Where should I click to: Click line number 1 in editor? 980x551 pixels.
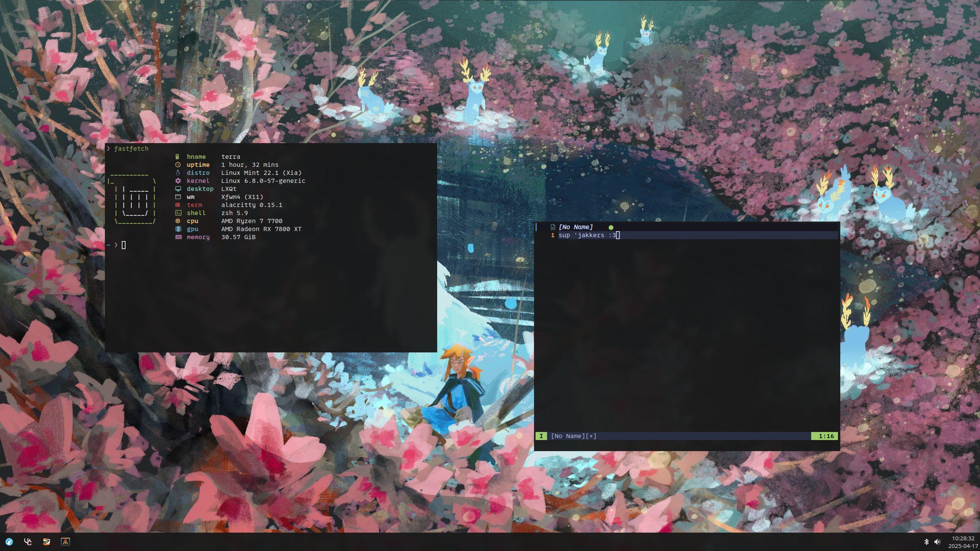point(552,235)
